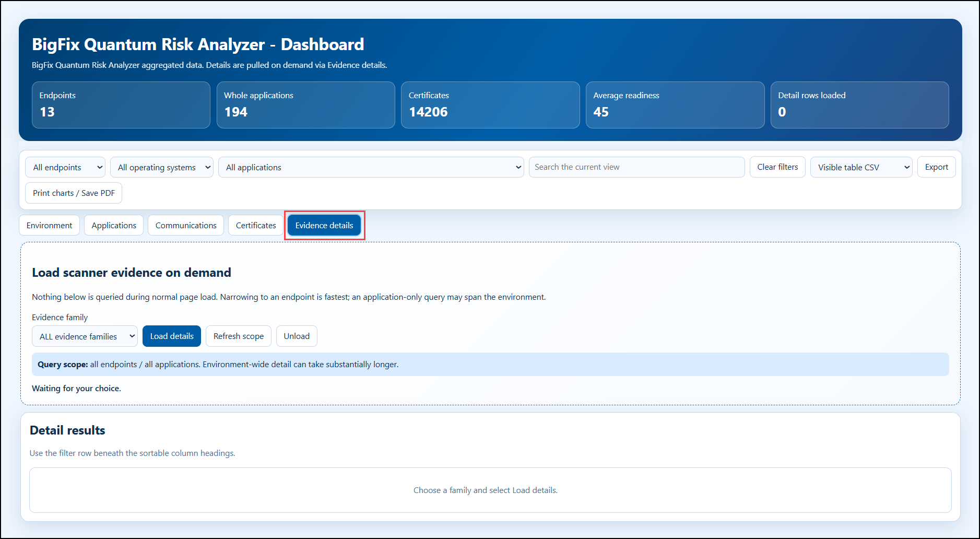This screenshot has width=980, height=539.
Task: Click the Whole applications 194 card
Action: pyautogui.click(x=306, y=105)
